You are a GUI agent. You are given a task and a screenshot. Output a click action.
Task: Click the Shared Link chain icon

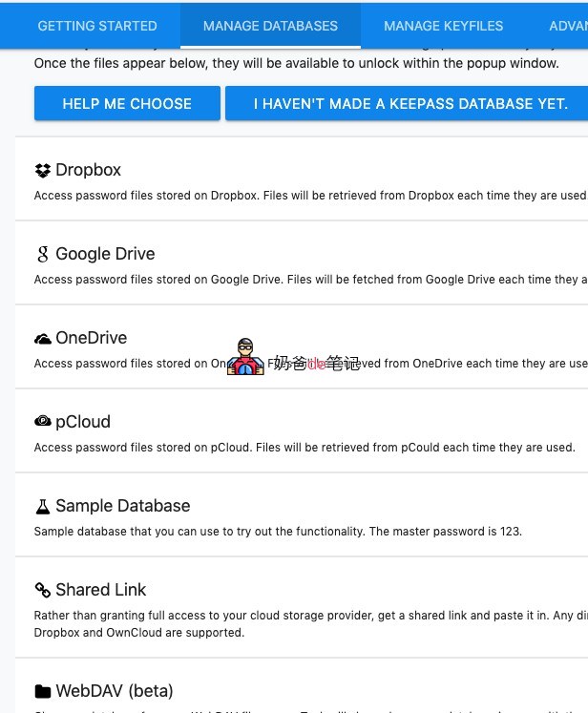(42, 590)
